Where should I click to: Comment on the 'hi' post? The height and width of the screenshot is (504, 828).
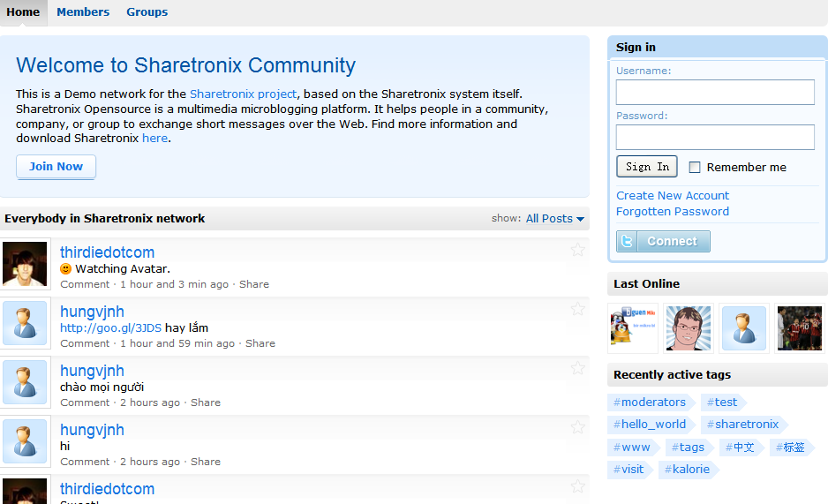click(85, 462)
